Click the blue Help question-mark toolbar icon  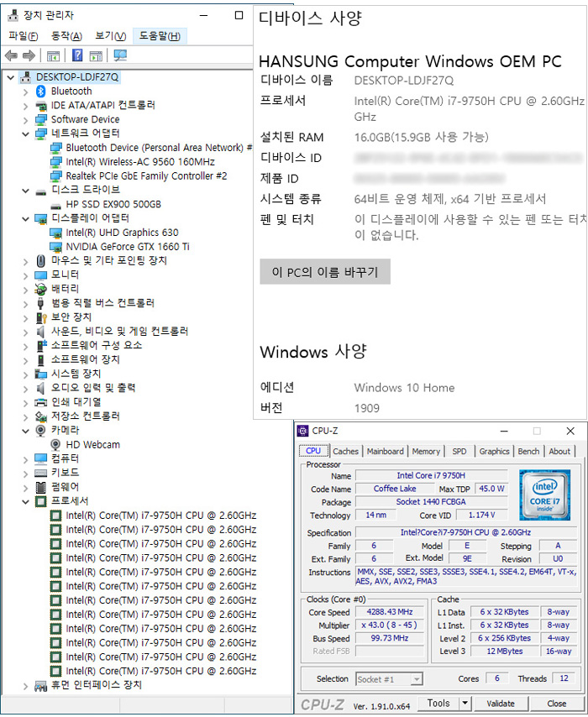[77, 55]
